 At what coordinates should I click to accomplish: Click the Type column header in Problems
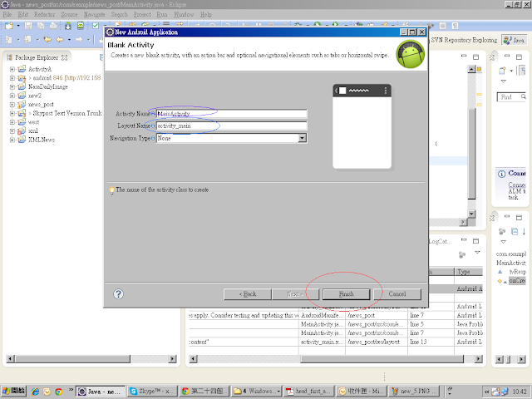pos(468,272)
